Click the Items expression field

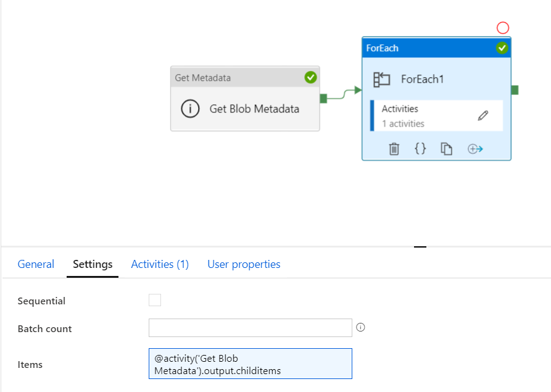click(250, 364)
